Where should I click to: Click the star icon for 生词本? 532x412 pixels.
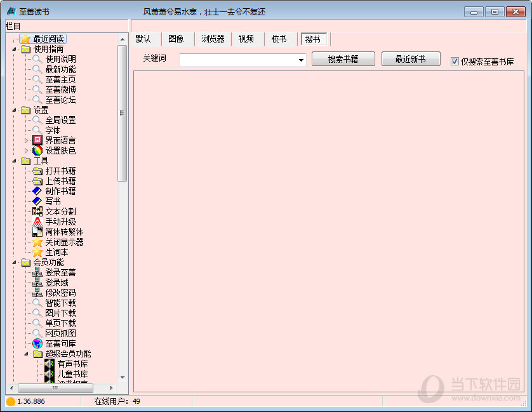pos(37,252)
